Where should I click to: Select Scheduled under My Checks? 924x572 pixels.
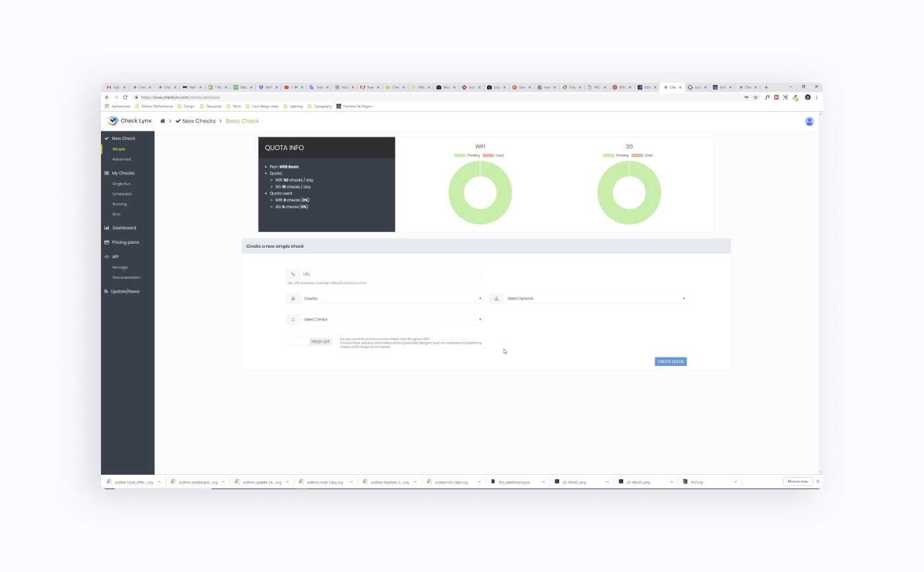point(122,194)
